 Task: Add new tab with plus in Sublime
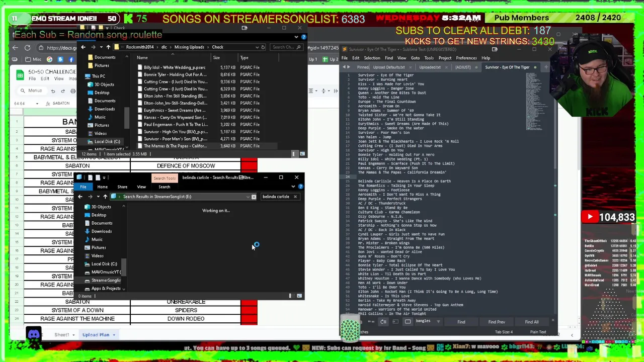[x=547, y=67]
